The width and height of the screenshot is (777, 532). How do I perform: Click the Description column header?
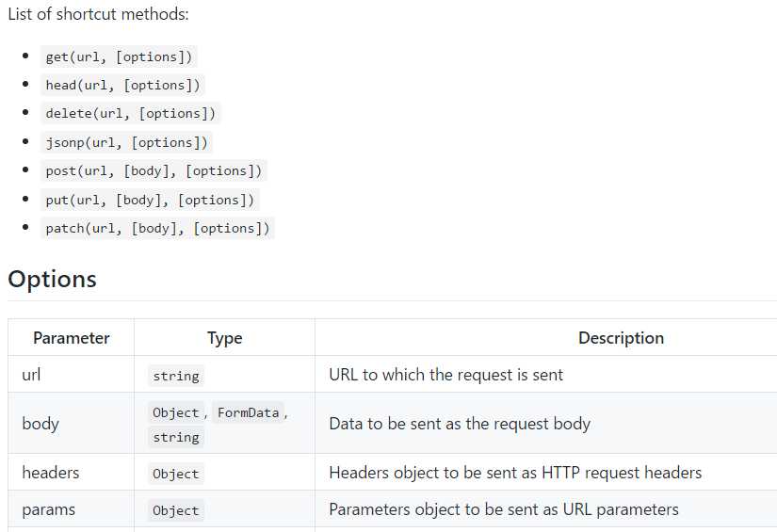click(x=621, y=338)
